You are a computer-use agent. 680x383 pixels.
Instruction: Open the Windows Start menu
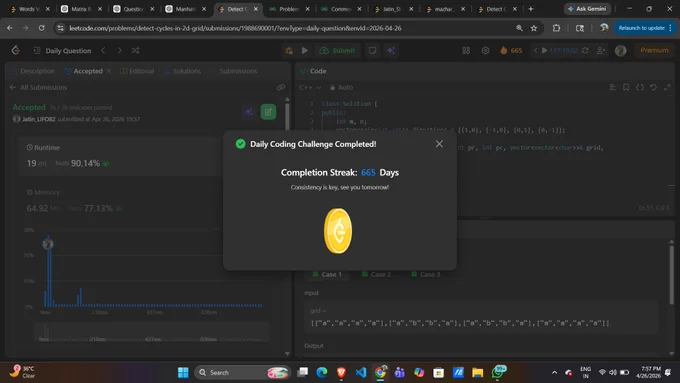click(x=183, y=372)
